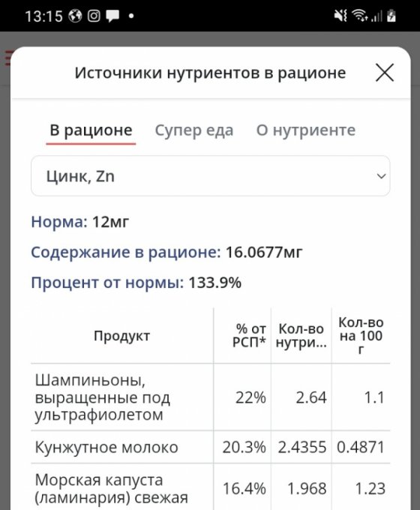Screen dimensions: 420x510
Task: Tap the Wi-Fi status icon
Action: tap(359, 15)
